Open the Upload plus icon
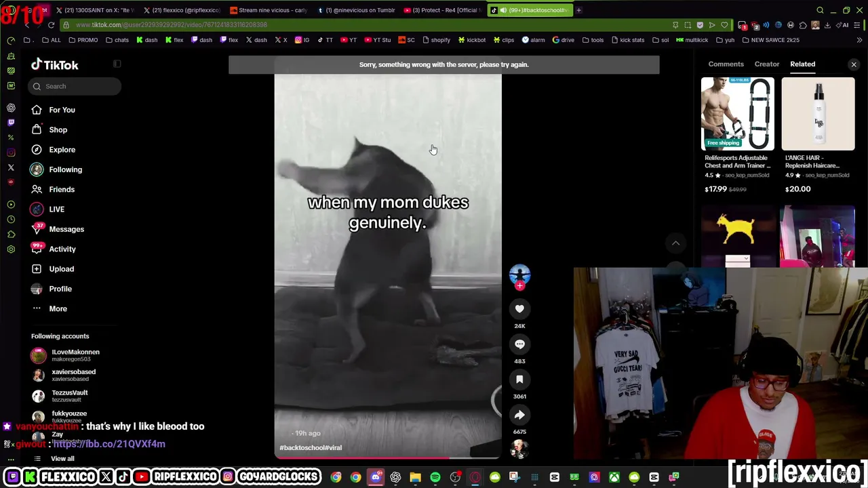Viewport: 868px width, 488px height. click(37, 269)
